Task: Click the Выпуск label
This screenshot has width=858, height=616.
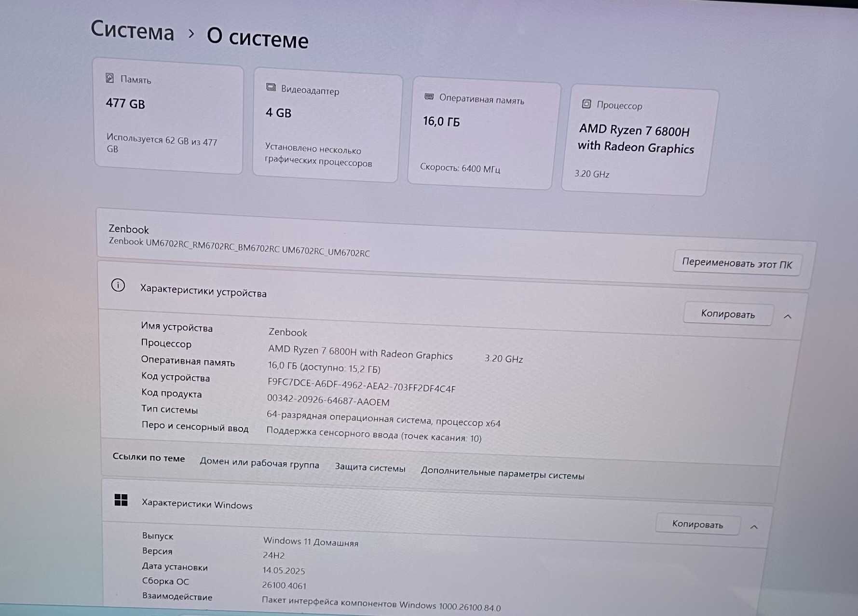Action: pyautogui.click(x=158, y=536)
